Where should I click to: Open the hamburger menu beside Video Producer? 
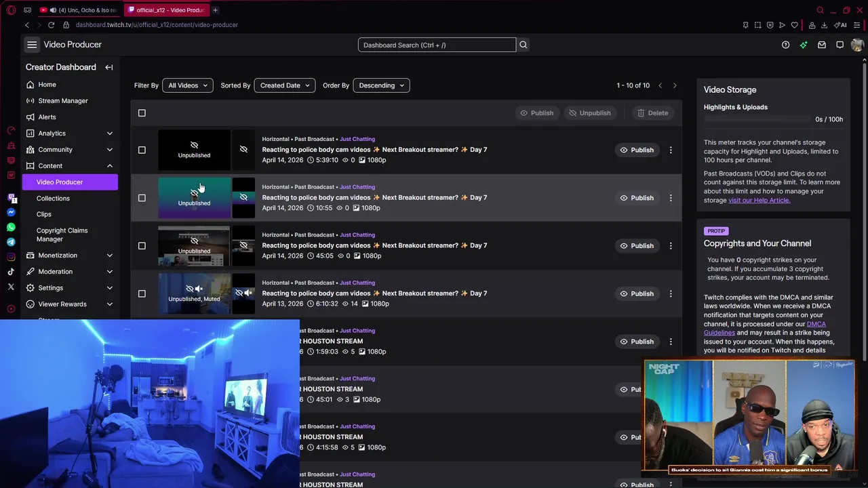tap(32, 45)
